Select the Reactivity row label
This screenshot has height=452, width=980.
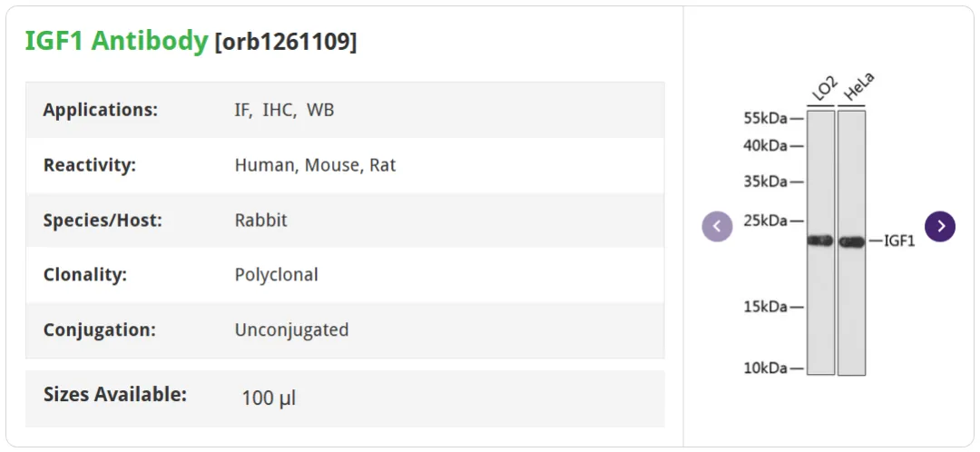[89, 166]
